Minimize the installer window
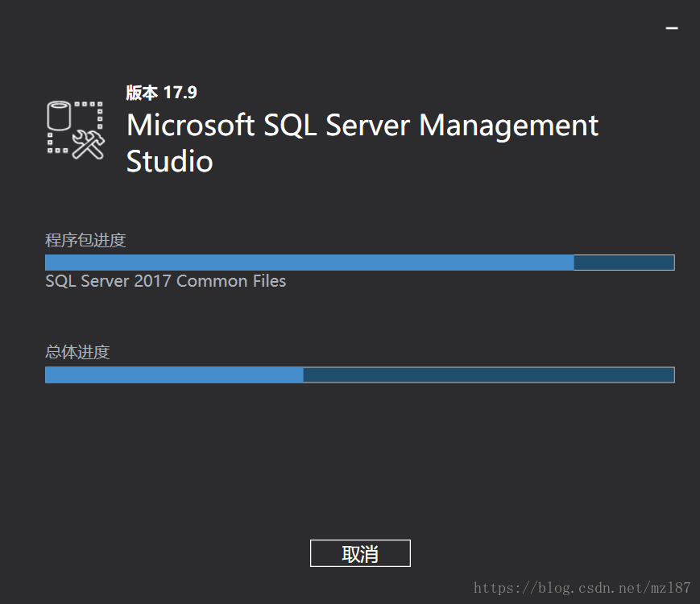This screenshot has width=700, height=604. (672, 28)
